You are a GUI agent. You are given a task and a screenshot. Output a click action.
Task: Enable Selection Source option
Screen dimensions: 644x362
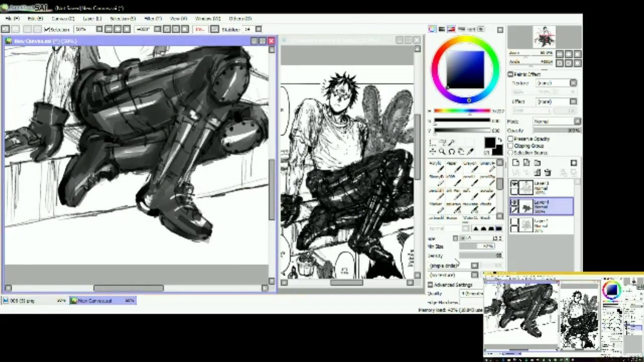[x=511, y=153]
